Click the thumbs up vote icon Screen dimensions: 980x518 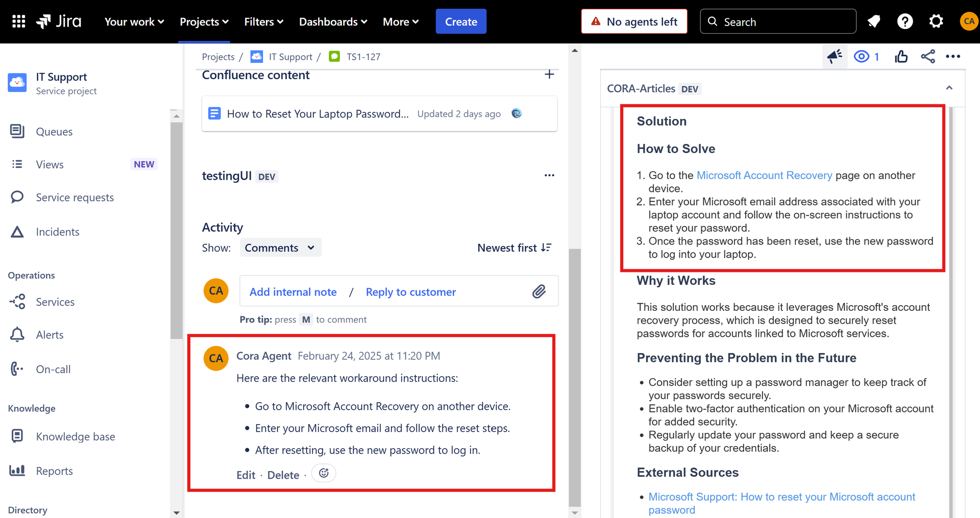tap(901, 56)
